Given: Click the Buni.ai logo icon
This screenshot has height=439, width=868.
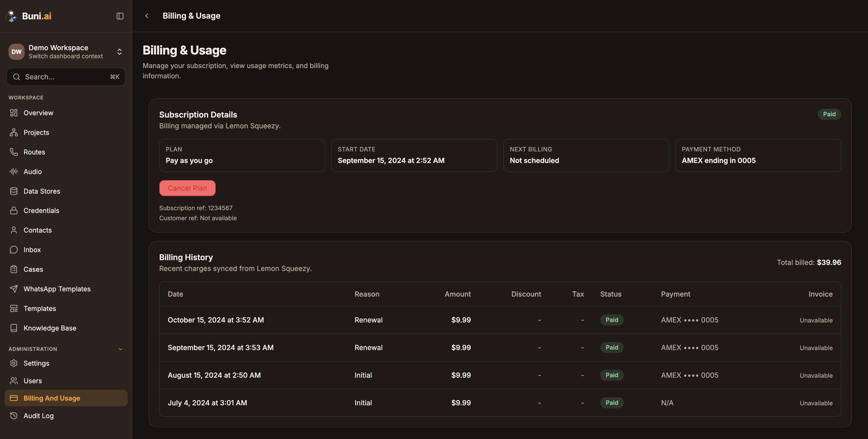Looking at the screenshot, I should pyautogui.click(x=12, y=16).
